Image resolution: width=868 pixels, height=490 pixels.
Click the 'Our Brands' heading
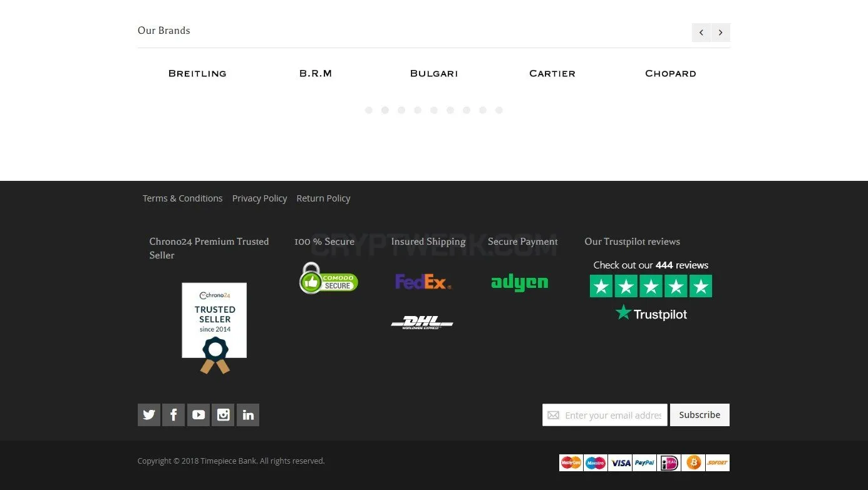click(164, 31)
